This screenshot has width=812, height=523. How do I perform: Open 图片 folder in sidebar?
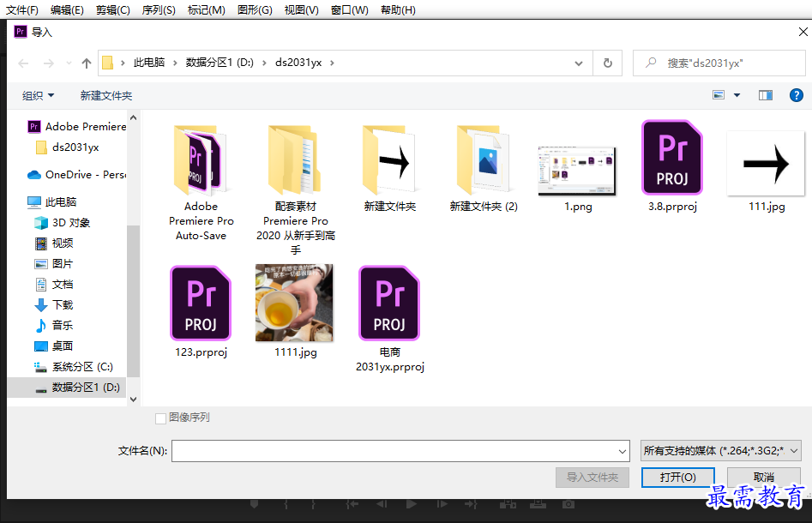54,263
